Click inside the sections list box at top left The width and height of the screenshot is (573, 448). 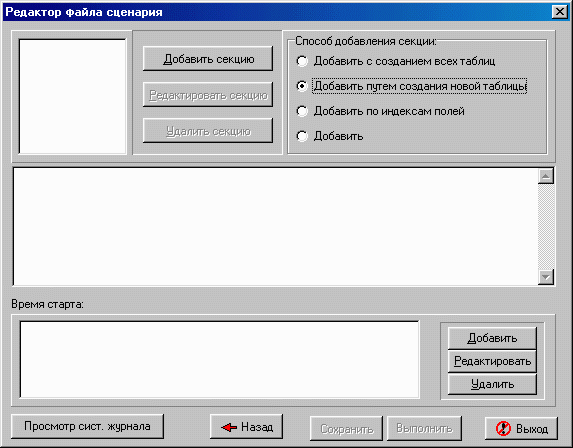coord(72,96)
